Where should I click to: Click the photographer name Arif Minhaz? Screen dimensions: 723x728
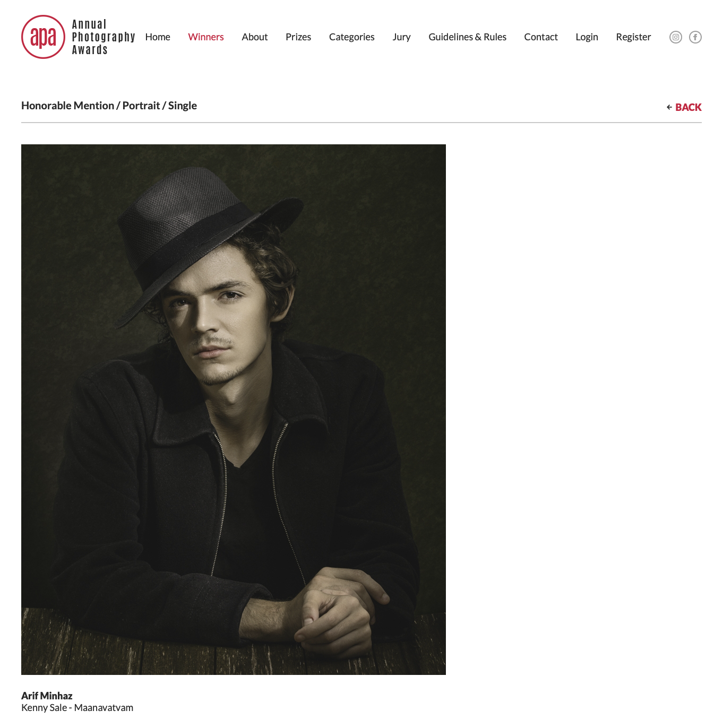click(47, 696)
